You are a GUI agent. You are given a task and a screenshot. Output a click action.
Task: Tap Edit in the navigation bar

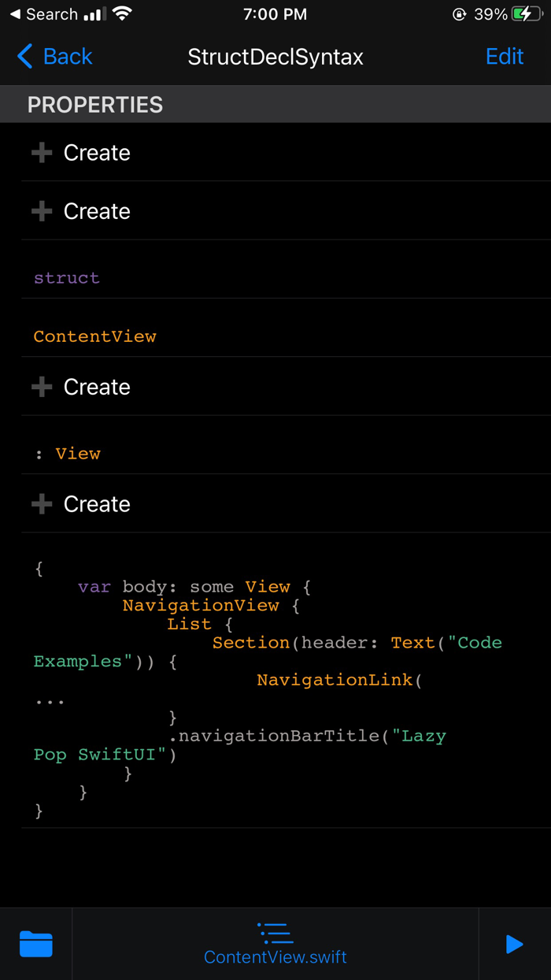pos(504,56)
